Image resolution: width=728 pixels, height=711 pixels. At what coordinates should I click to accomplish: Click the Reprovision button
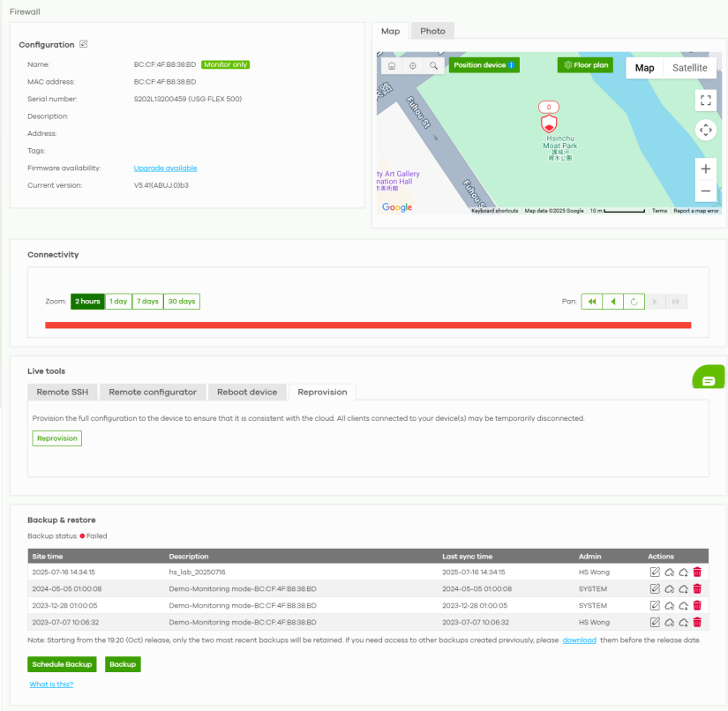[57, 438]
